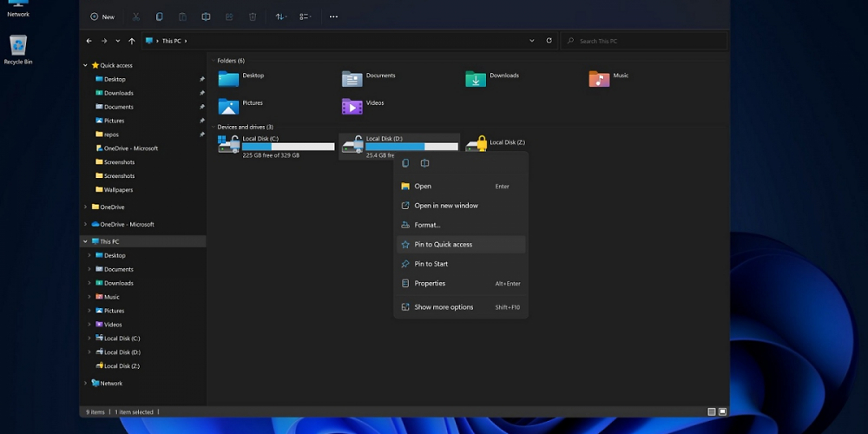Select Downloads under Quick access

pyautogui.click(x=118, y=93)
